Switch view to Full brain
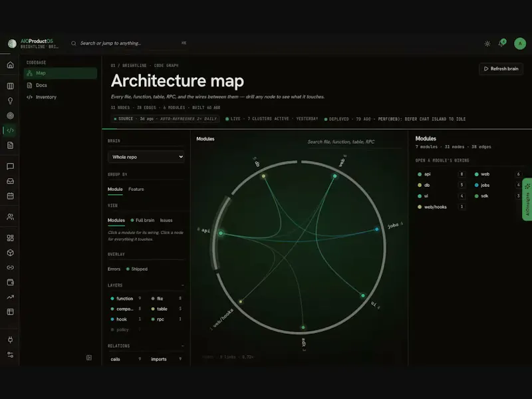This screenshot has width=532, height=399. click(142, 220)
